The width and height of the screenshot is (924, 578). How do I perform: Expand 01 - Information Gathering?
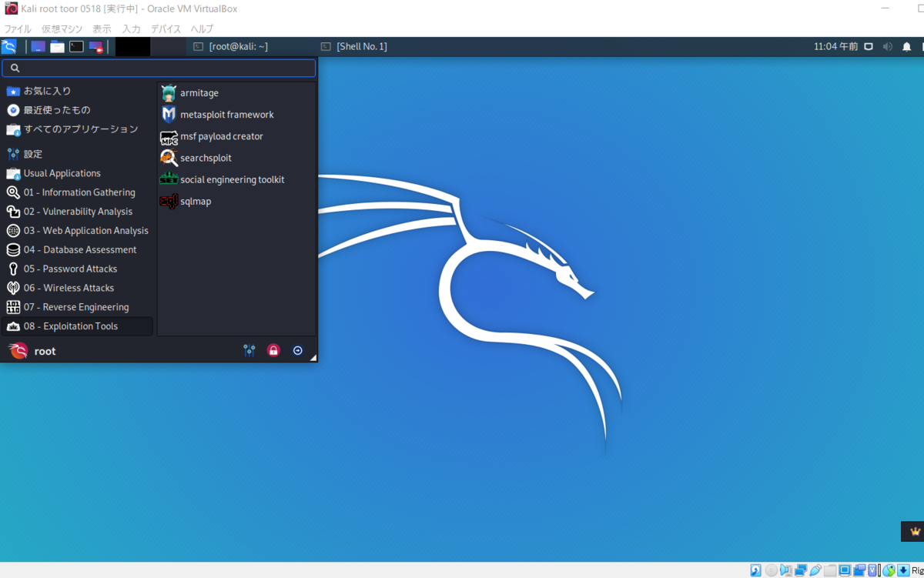click(x=78, y=192)
